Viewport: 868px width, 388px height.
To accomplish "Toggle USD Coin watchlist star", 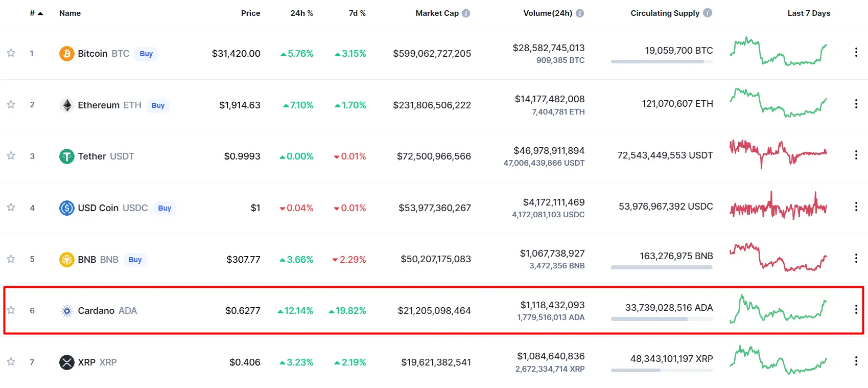I will pos(11,208).
